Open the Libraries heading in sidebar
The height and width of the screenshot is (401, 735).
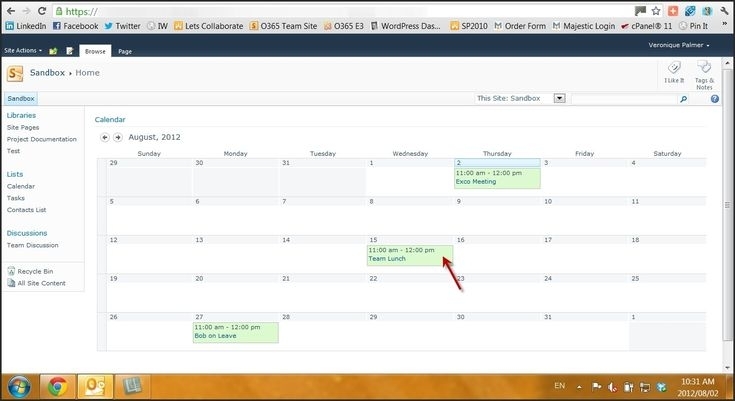pyautogui.click(x=21, y=115)
